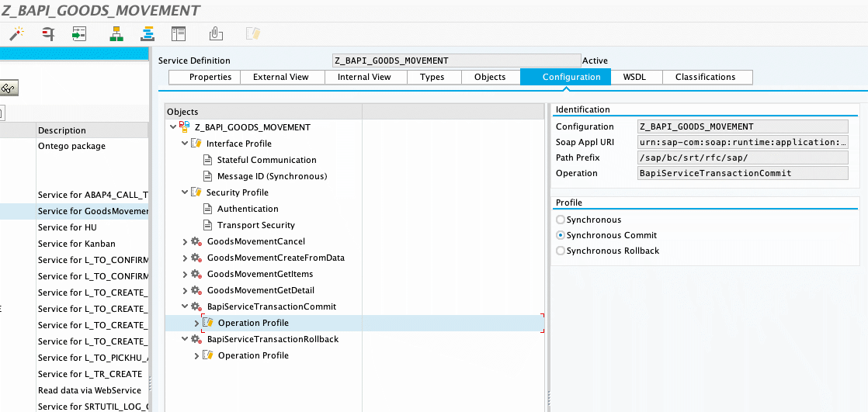Select the Authentication tree item
868x412 pixels.
tap(247, 209)
